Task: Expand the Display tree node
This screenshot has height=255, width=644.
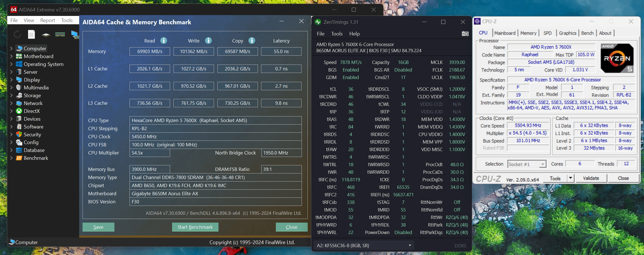Action: pos(11,80)
